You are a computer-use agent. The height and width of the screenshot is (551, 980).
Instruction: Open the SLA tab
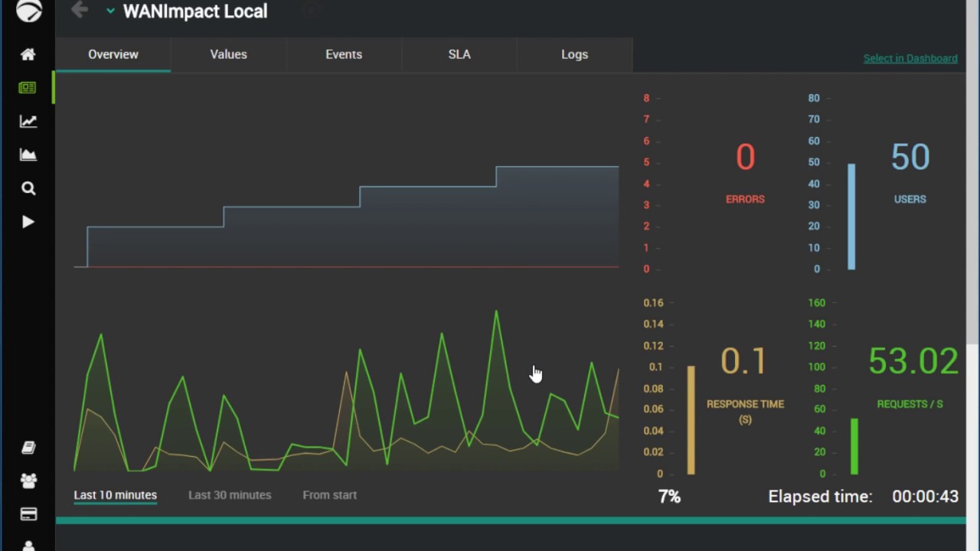(x=459, y=54)
